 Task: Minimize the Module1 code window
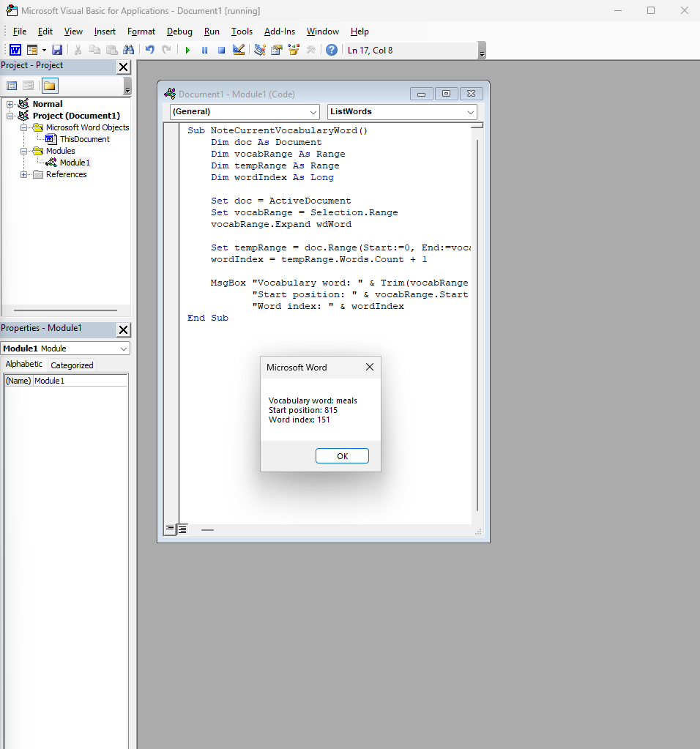pos(422,94)
